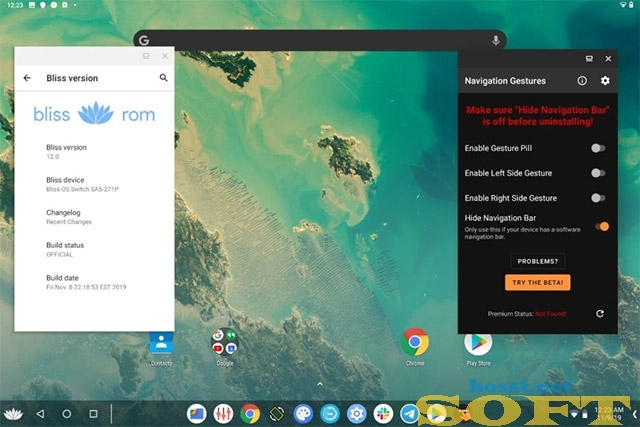Open the Settings gear in taskbar

pyautogui.click(x=356, y=414)
